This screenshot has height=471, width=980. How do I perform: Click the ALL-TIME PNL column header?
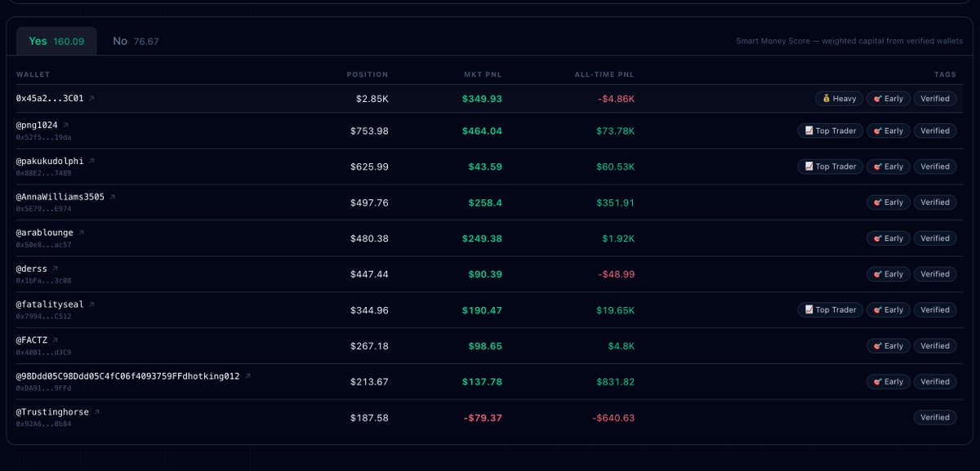[x=604, y=74]
